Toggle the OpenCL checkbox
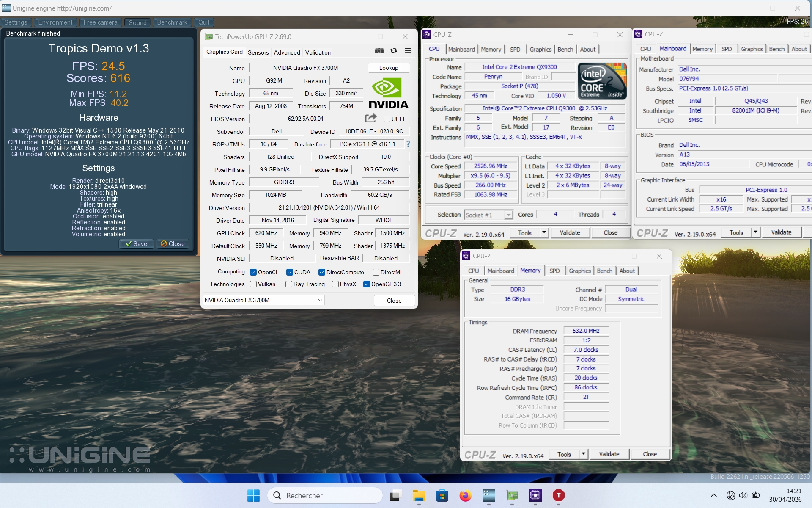 (x=253, y=272)
